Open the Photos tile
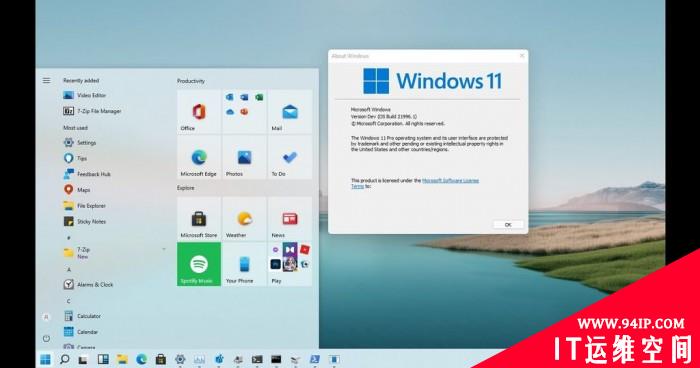Screen dimensions: 700x368 pos(244,158)
